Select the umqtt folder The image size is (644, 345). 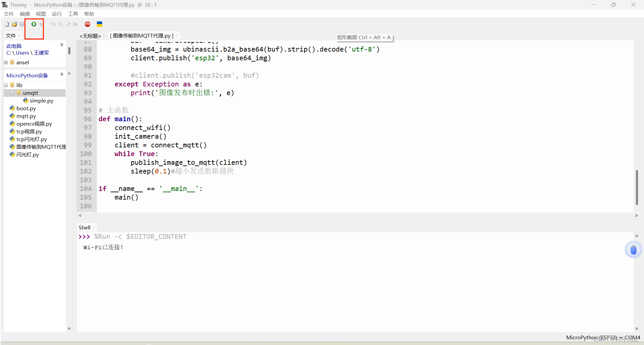click(x=30, y=93)
